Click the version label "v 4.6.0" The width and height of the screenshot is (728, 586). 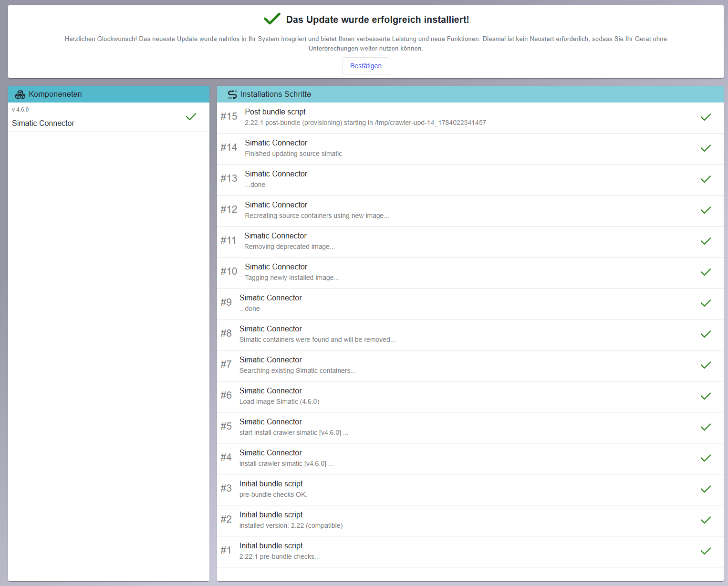[20, 110]
